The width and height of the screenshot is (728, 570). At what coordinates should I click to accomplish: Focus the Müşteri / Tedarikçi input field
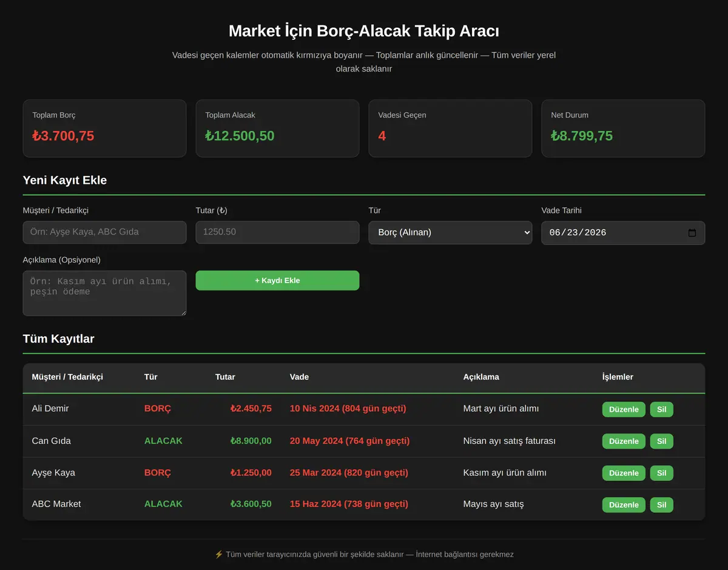click(x=104, y=233)
